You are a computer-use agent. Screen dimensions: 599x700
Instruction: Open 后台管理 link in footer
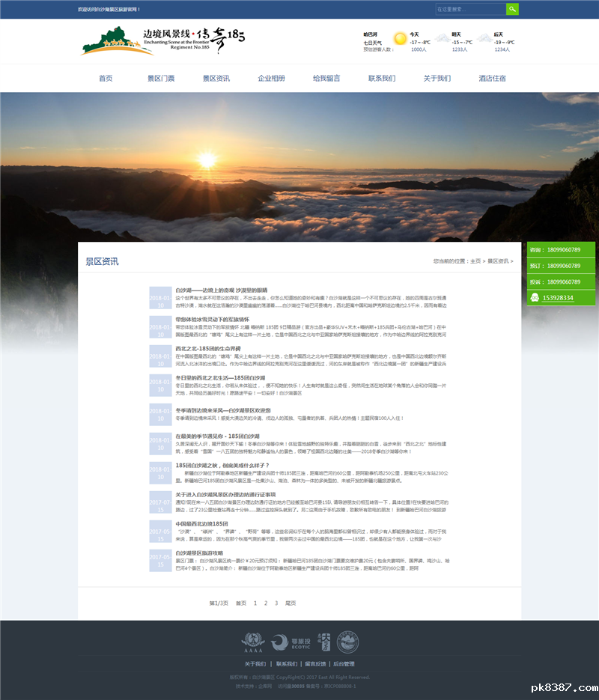[x=344, y=664]
